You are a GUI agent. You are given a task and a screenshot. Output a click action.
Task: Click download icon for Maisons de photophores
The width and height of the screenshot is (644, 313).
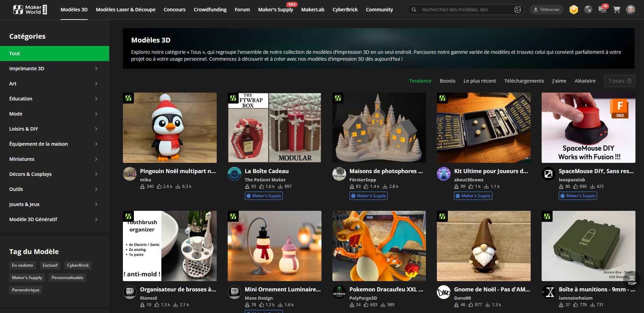click(385, 186)
